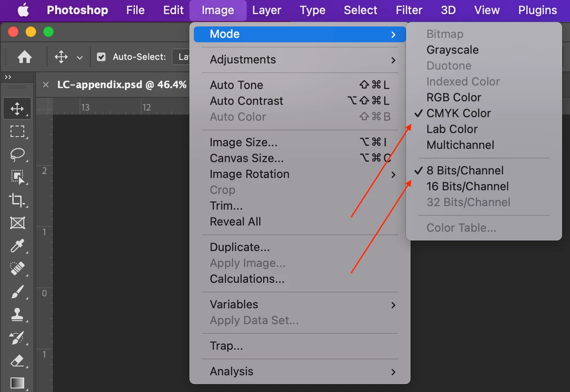Switch mode to RGB Color
The image size is (570, 392).
coord(454,97)
